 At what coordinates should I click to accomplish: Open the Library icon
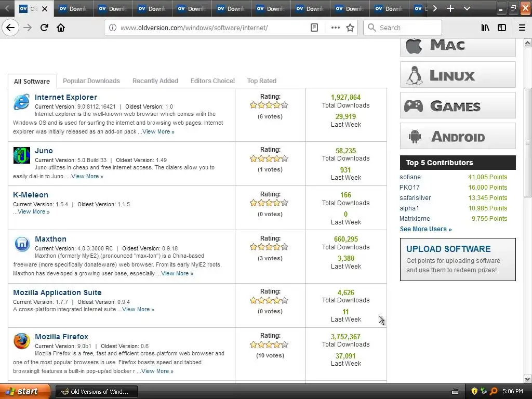point(485,28)
